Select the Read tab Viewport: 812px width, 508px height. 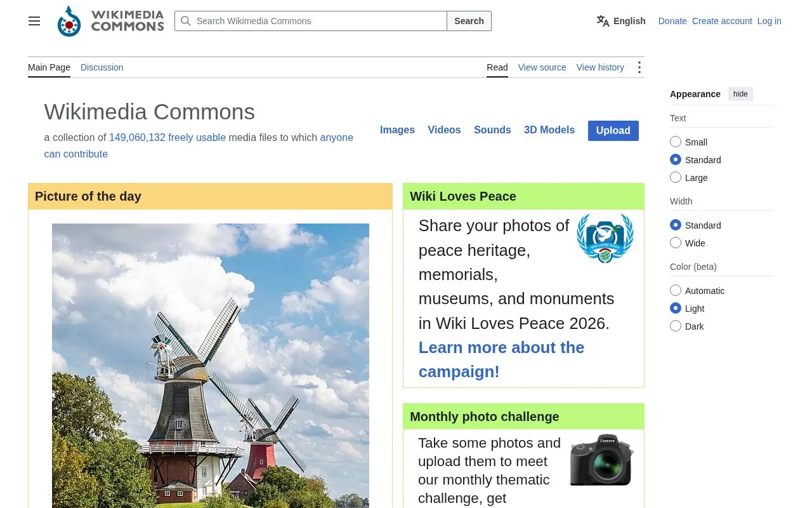click(x=497, y=67)
